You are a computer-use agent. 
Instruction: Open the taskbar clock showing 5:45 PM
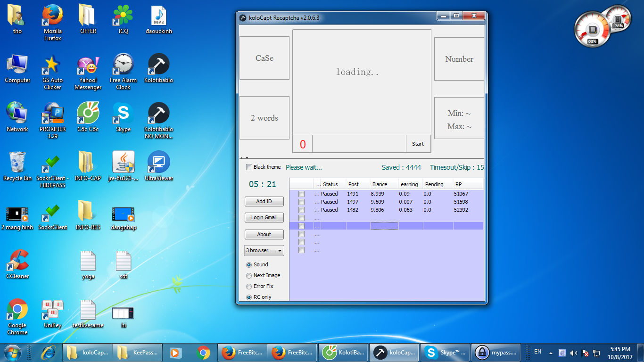(x=620, y=353)
